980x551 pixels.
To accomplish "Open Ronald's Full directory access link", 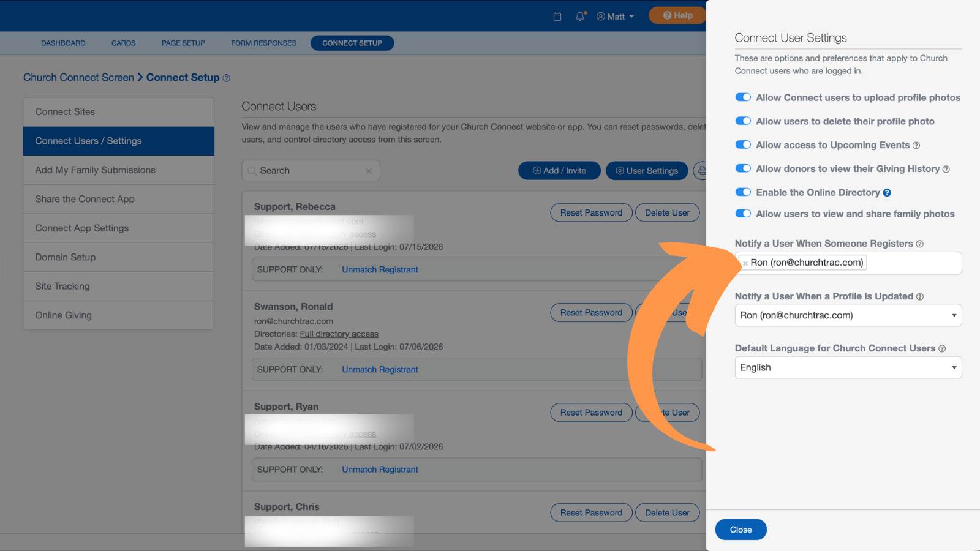I will pos(339,334).
